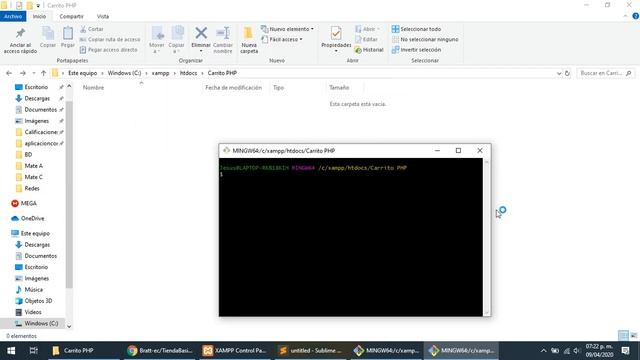Switch to XAMPP Control Panel taskbar item

point(235,351)
